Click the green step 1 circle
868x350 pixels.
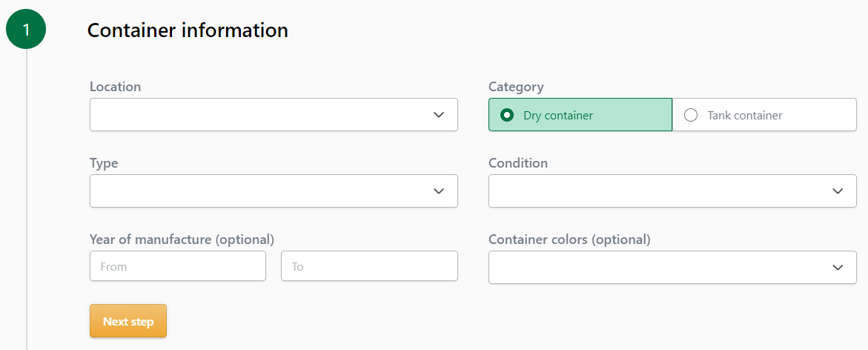[x=26, y=30]
